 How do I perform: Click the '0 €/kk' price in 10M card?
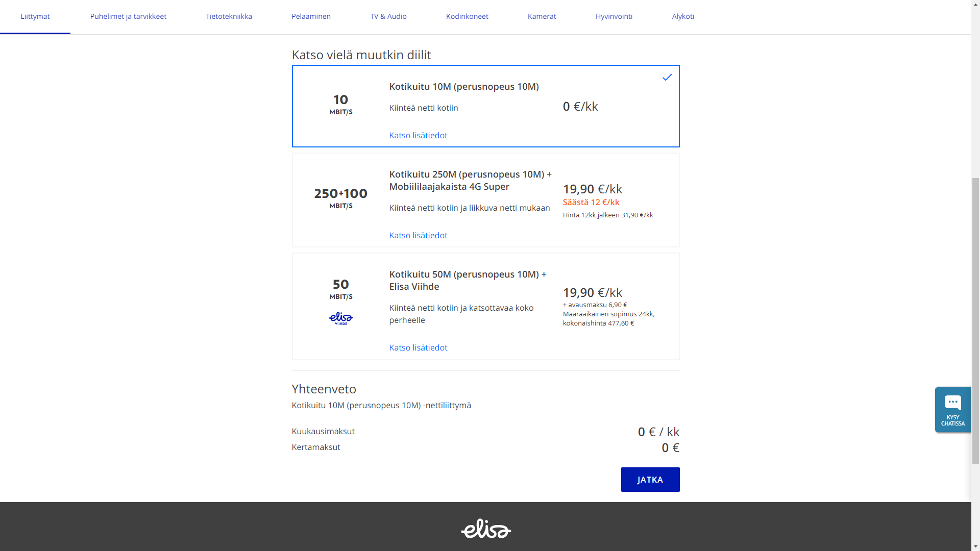tap(580, 106)
